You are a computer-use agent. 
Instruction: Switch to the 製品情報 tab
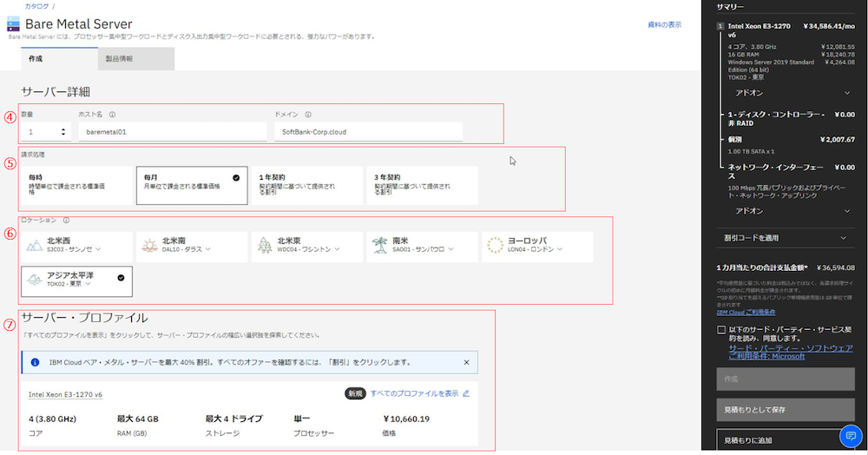(135, 58)
